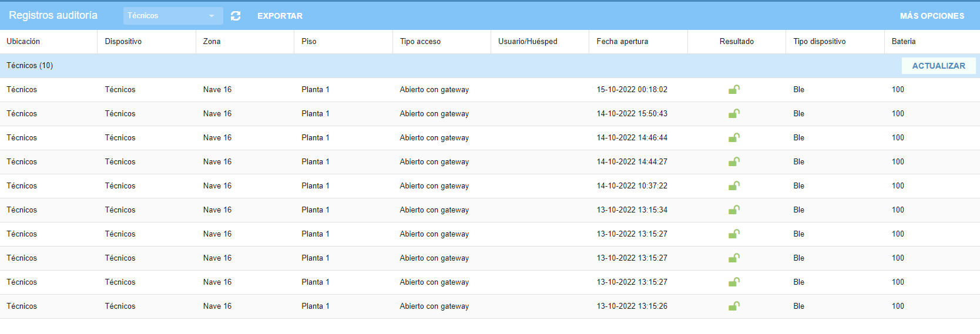Sort by the Fecha apertura column header
This screenshot has width=980, height=334.
tap(622, 42)
